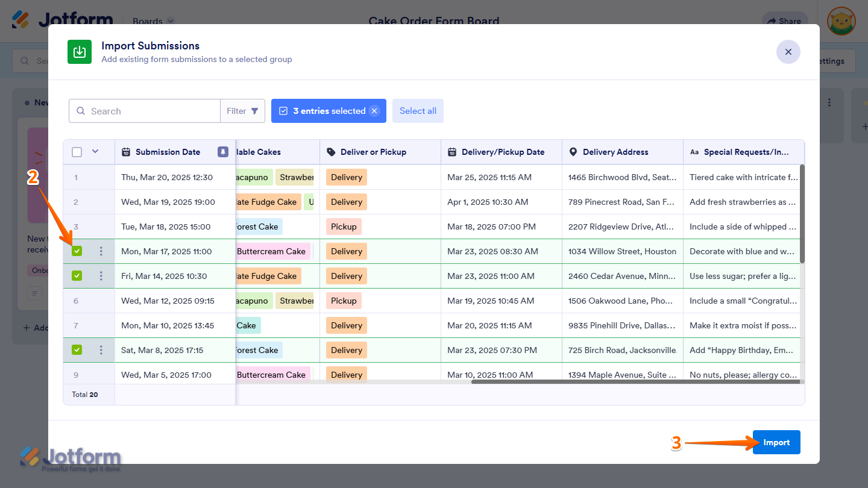This screenshot has width=868, height=488.
Task: Open the three-dot menu for Mar 8 row
Action: 101,350
